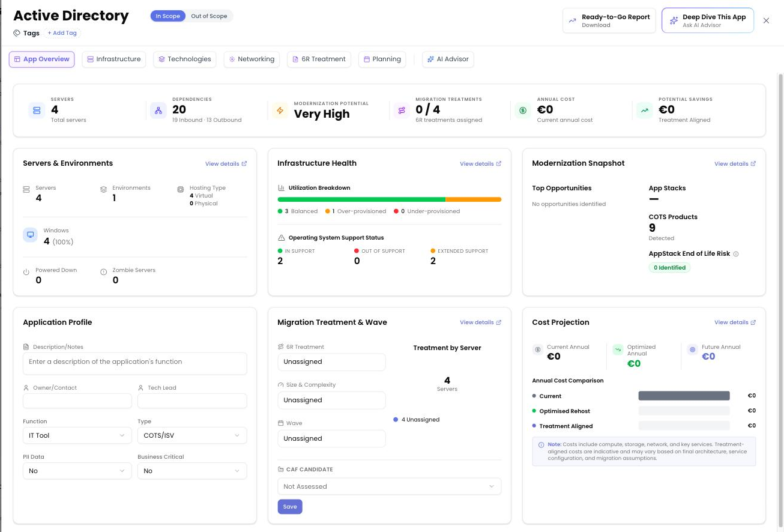The image size is (784, 532).
Task: Click the Current Annual cost icon
Action: (538, 349)
